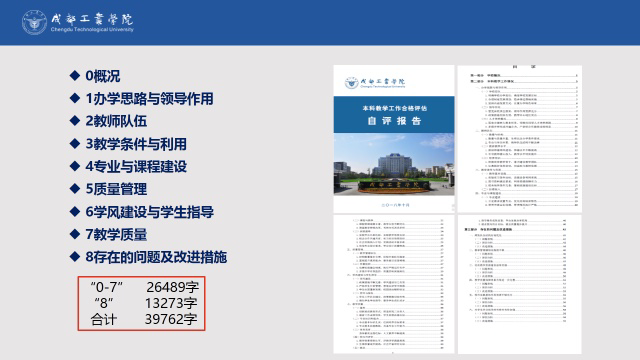This screenshot has height=360, width=640.
Task: Click the diamond bullet beside 7教学质量
Action: (x=75, y=234)
